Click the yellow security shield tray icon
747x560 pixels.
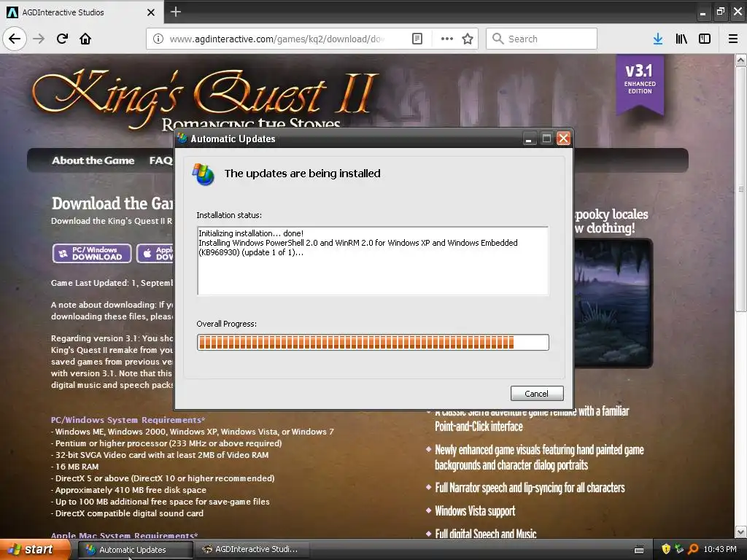(x=666, y=549)
